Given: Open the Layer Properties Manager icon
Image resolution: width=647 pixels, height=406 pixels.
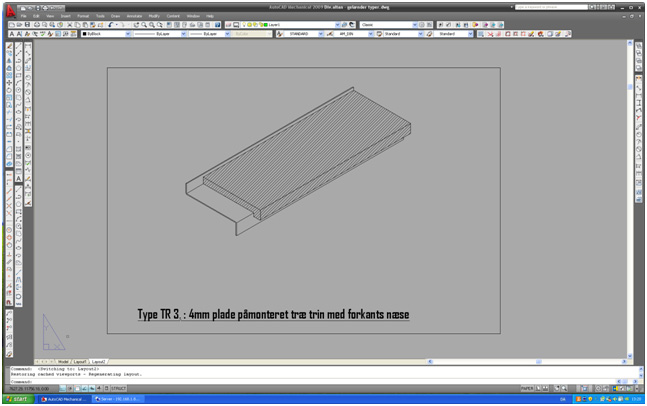Looking at the screenshot, I should 229,25.
